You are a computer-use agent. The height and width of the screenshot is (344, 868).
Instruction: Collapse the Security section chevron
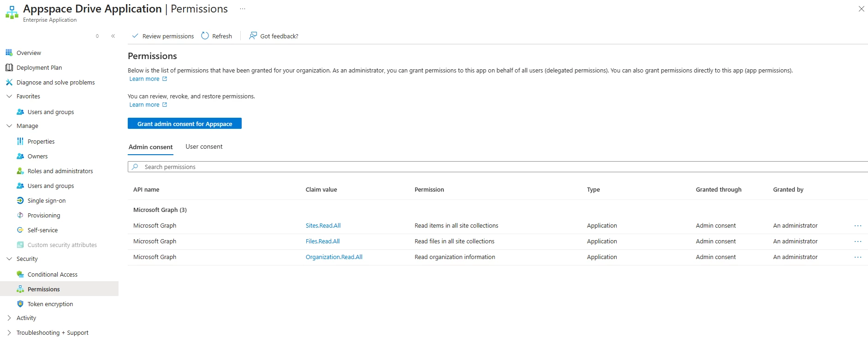pyautogui.click(x=9, y=259)
